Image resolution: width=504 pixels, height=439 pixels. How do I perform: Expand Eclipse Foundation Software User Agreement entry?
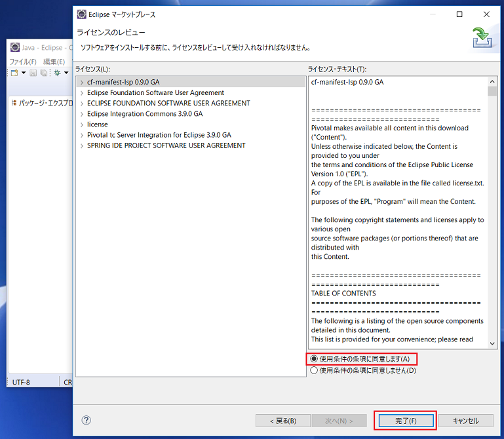[x=82, y=93]
